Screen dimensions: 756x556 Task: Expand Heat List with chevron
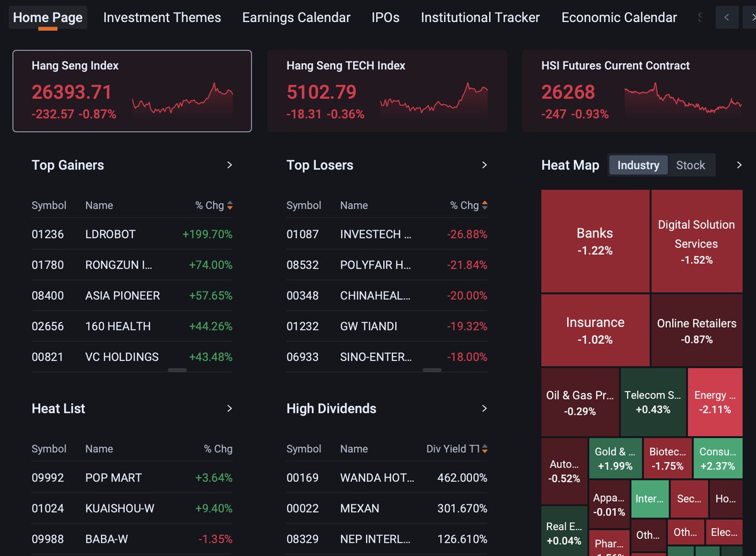click(229, 408)
